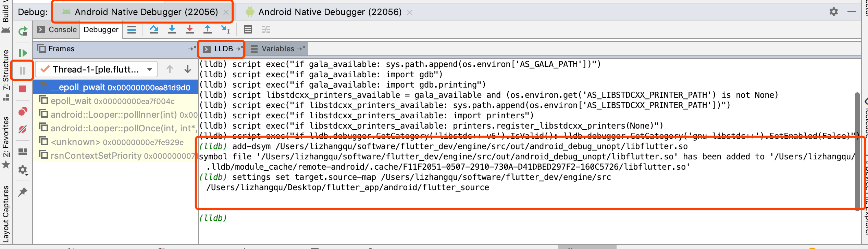Image resolution: width=868 pixels, height=249 pixels.
Task: Toggle the pin tab icon
Action: [23, 192]
